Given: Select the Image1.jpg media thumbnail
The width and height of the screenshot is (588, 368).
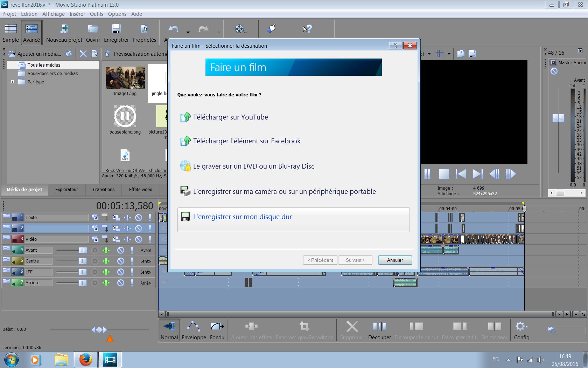Looking at the screenshot, I should [x=125, y=78].
